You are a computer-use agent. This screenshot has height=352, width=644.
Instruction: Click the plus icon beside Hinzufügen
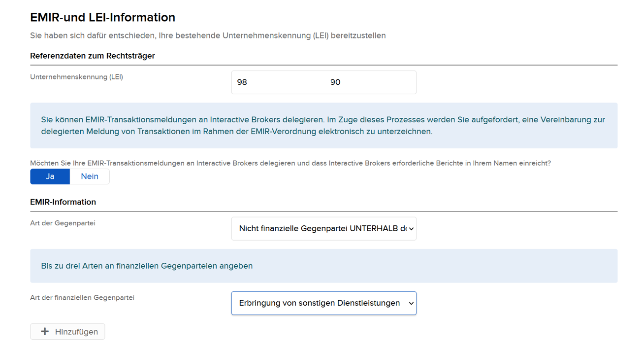point(45,332)
